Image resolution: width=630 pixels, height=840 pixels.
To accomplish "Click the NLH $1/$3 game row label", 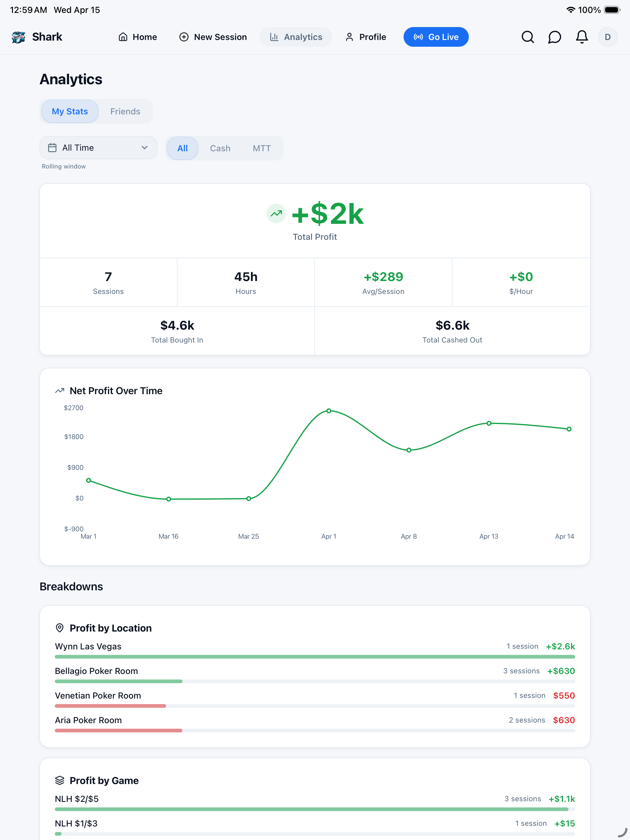I will tap(76, 824).
